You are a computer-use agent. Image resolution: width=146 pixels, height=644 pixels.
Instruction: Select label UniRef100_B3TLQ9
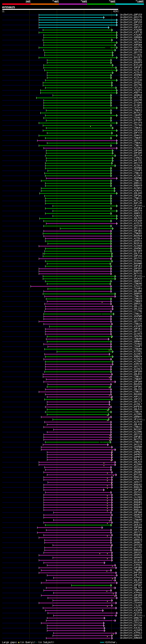131,65
